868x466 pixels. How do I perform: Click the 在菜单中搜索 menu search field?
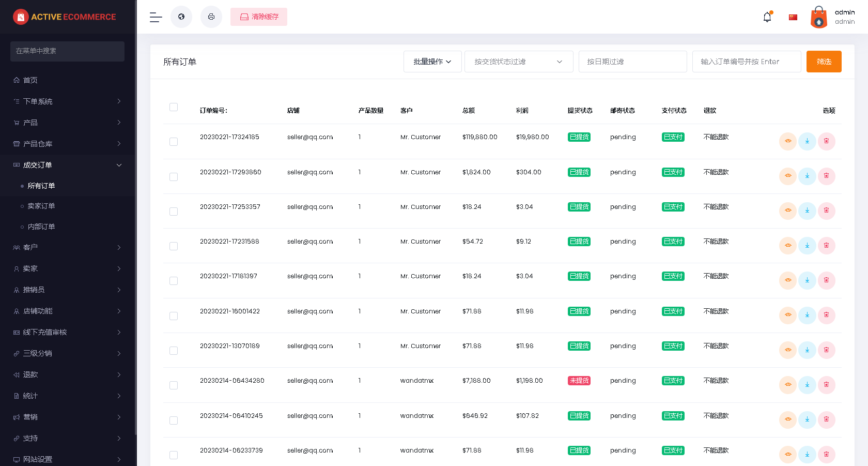(x=67, y=51)
